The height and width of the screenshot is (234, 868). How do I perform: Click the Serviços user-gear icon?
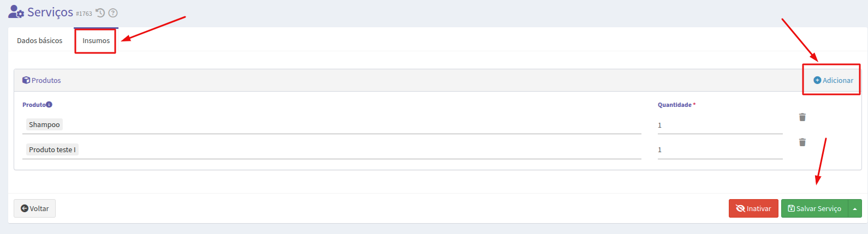pos(16,12)
